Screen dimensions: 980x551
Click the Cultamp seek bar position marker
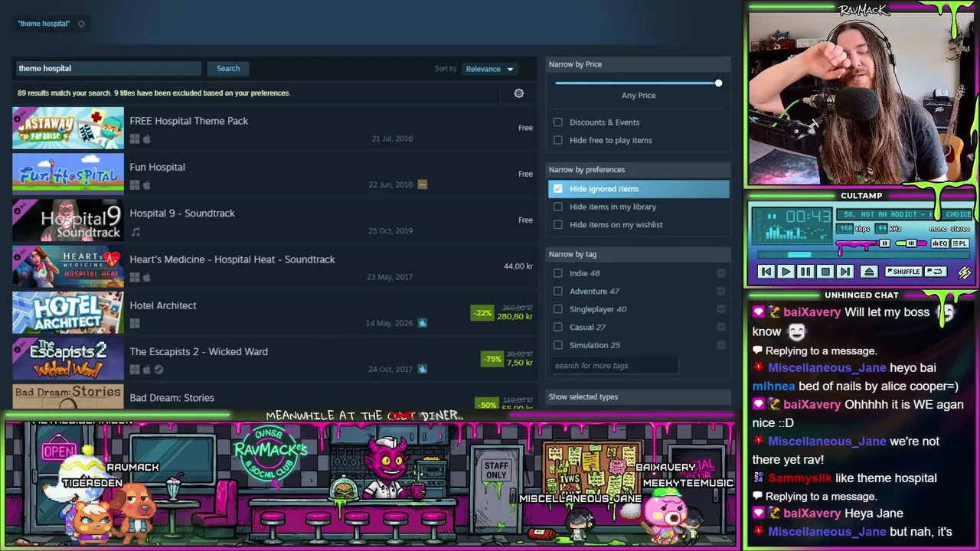tap(799, 256)
